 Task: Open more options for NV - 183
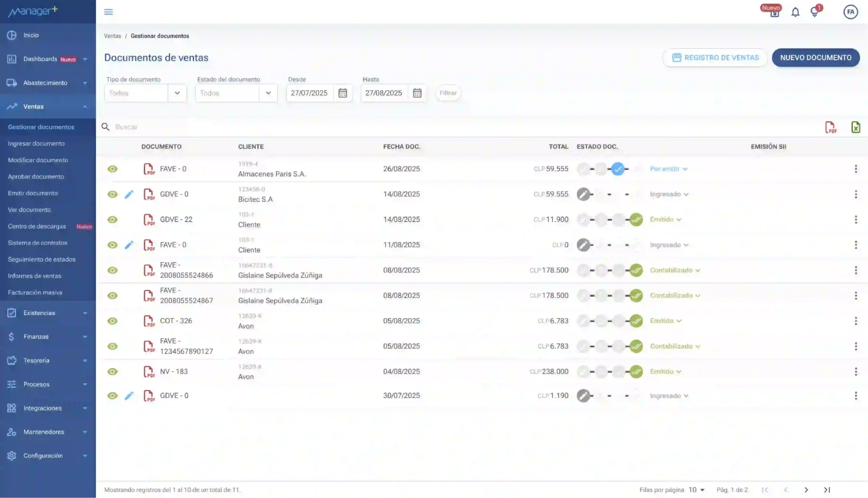click(x=856, y=371)
